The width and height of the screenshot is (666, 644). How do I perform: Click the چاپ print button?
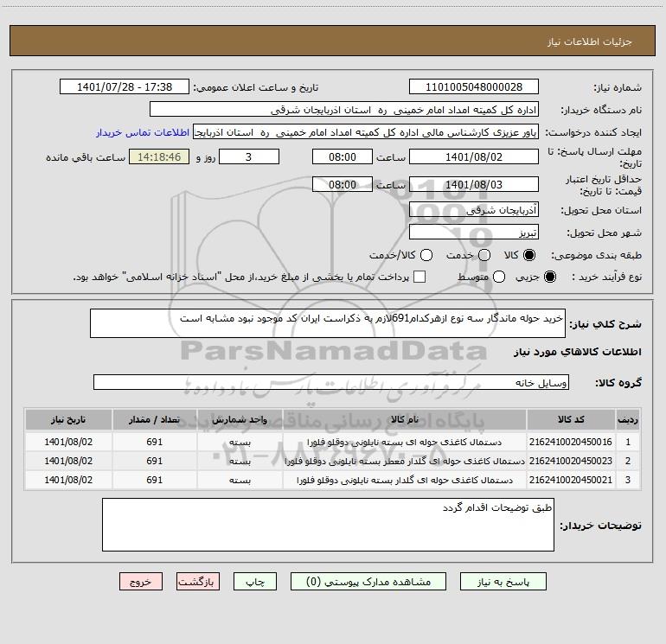pos(255,581)
